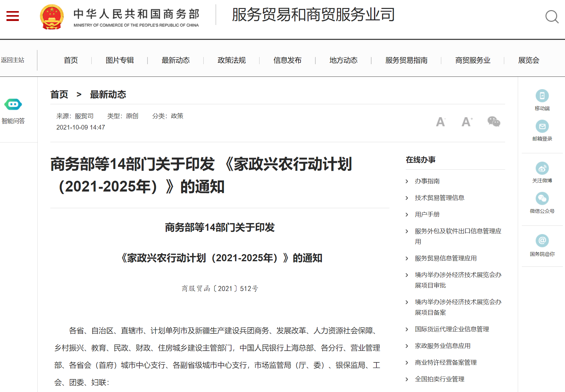Open the 微信公众号 icon
Image resolution: width=565 pixels, height=392 pixels.
pyautogui.click(x=542, y=199)
